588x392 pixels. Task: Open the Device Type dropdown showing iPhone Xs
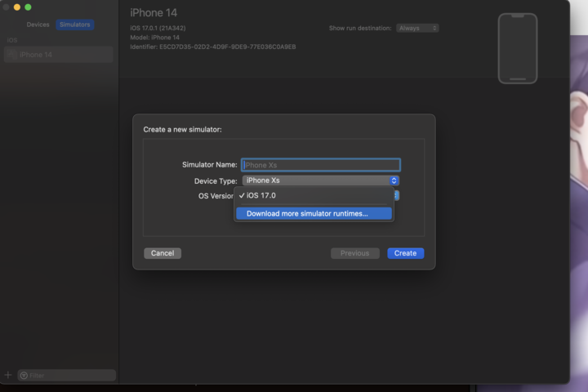[x=321, y=180]
